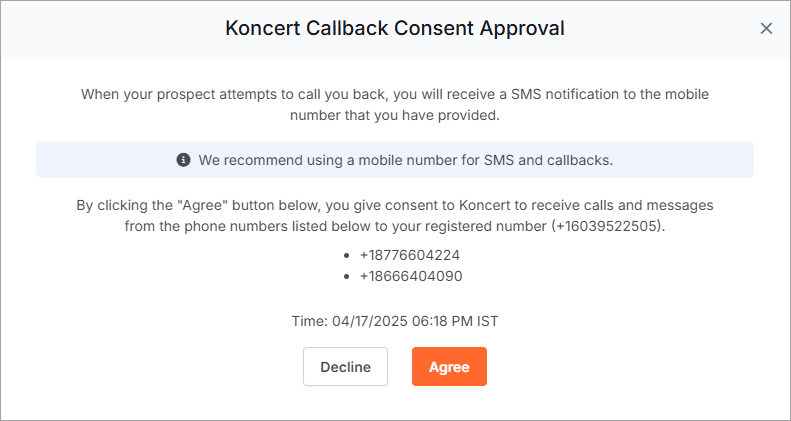This screenshot has height=421, width=791.
Task: Click the Decline button
Action: point(346,367)
